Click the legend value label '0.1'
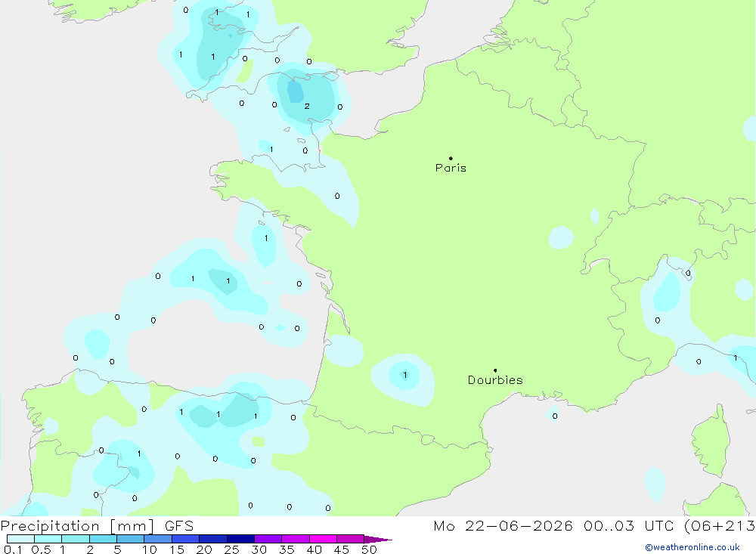The width and height of the screenshot is (756, 554). click(x=13, y=549)
